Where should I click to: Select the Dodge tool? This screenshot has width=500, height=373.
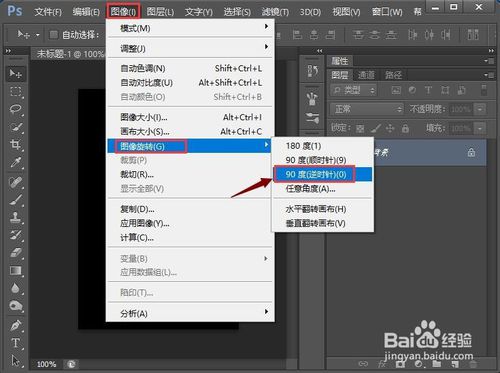pos(15,306)
